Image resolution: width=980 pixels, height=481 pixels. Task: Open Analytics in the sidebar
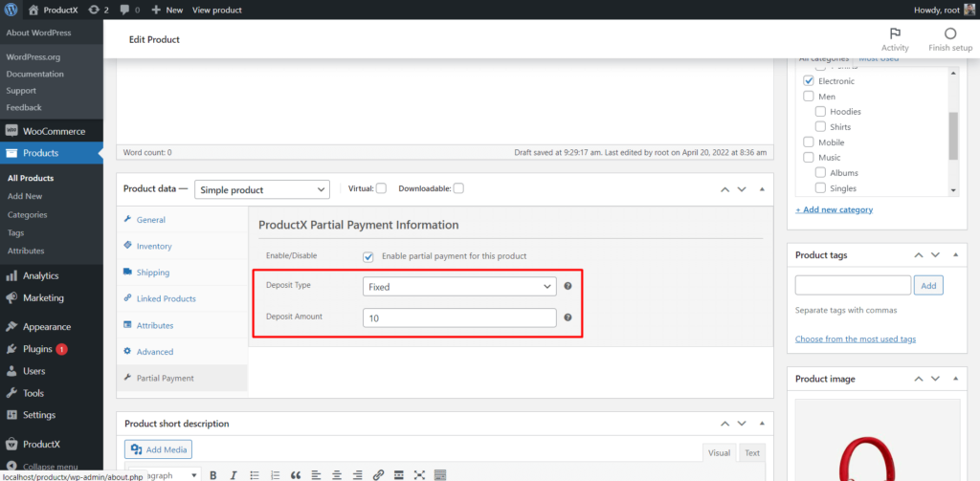pyautogui.click(x=52, y=275)
